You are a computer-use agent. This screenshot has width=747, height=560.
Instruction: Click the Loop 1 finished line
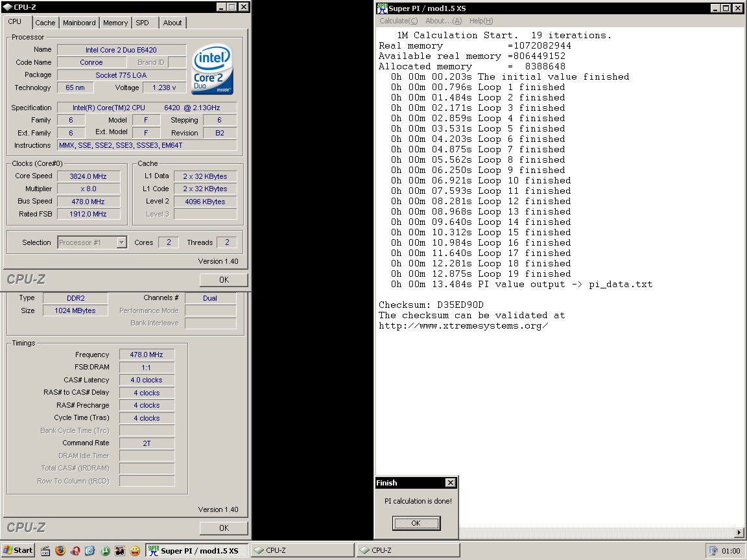click(x=478, y=87)
